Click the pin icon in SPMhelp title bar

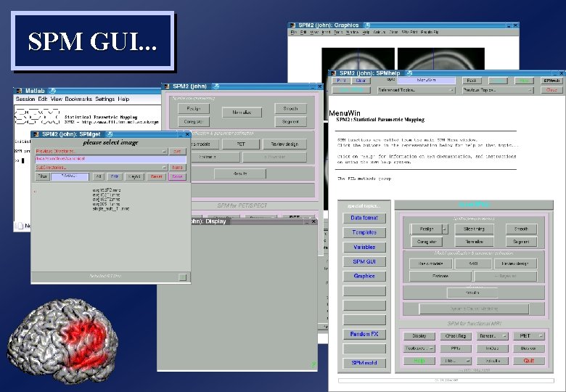click(409, 73)
